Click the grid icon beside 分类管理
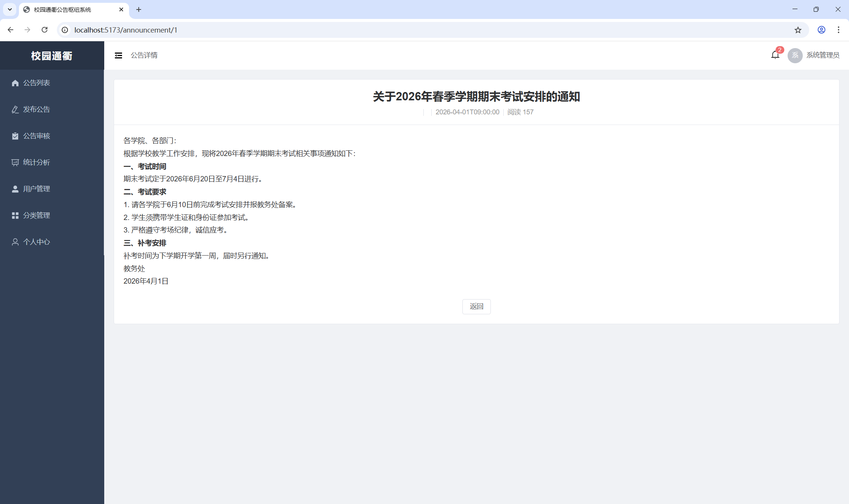 coord(15,215)
